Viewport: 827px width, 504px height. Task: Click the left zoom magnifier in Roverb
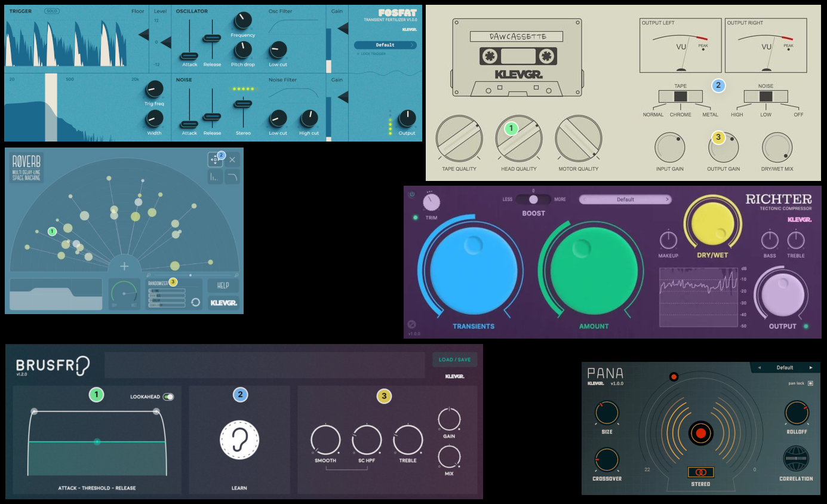[x=148, y=275]
